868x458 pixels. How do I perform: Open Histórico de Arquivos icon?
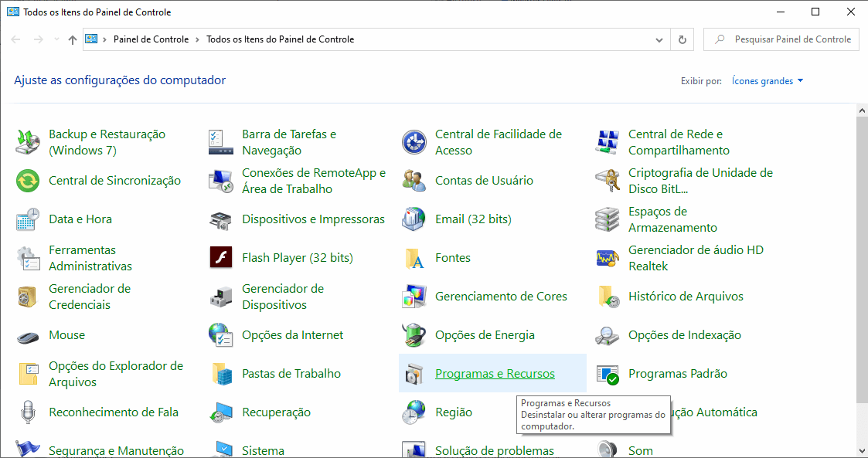tap(608, 297)
